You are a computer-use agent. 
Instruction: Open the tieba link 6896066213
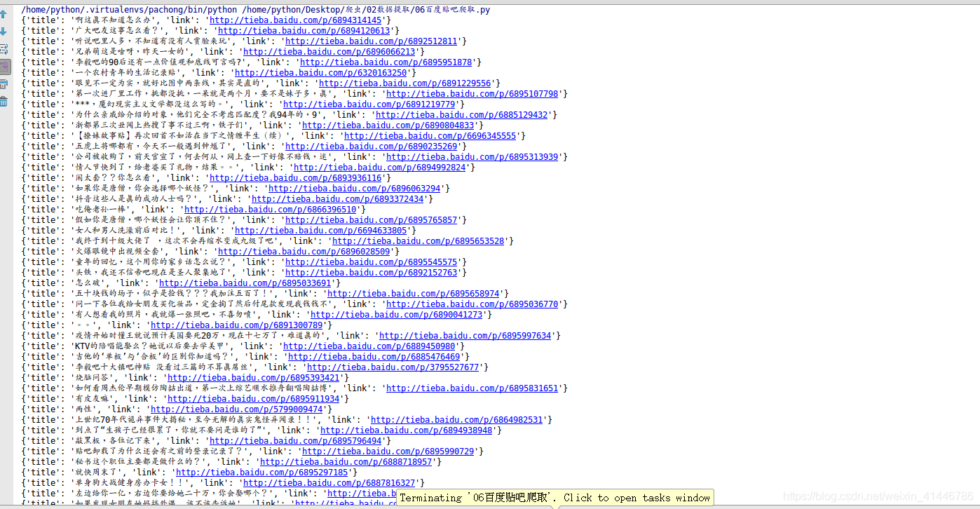tap(329, 52)
